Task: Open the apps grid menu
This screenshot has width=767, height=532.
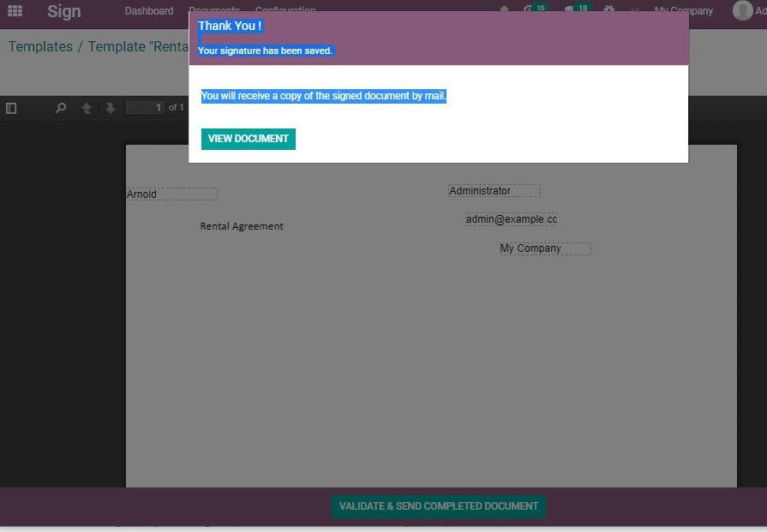Action: (15, 11)
